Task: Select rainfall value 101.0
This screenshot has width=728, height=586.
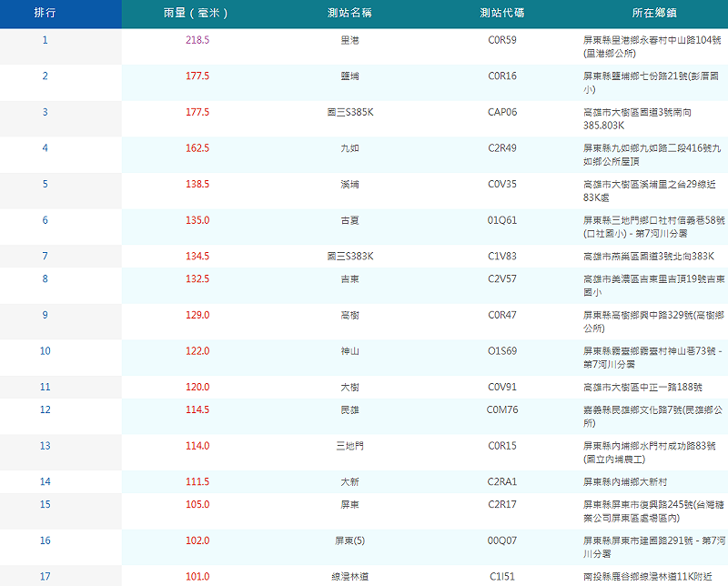Action: click(197, 577)
